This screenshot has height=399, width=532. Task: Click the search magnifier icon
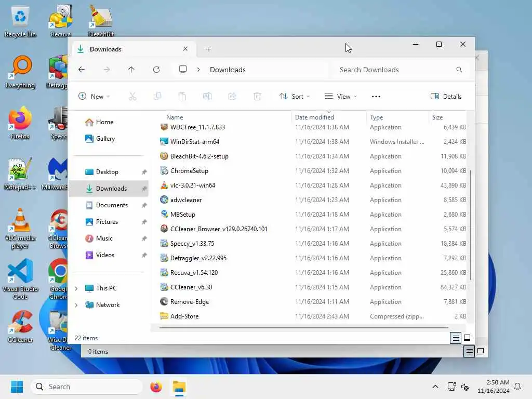pyautogui.click(x=459, y=70)
